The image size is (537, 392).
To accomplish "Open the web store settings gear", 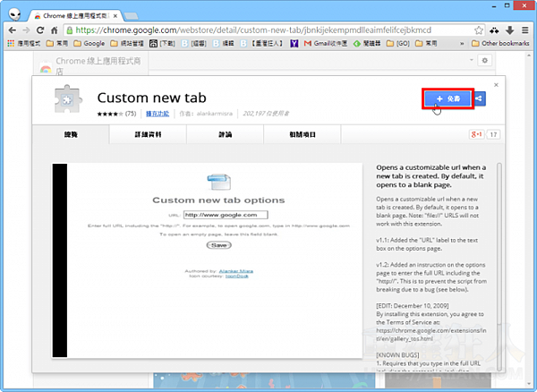I will pos(484,60).
